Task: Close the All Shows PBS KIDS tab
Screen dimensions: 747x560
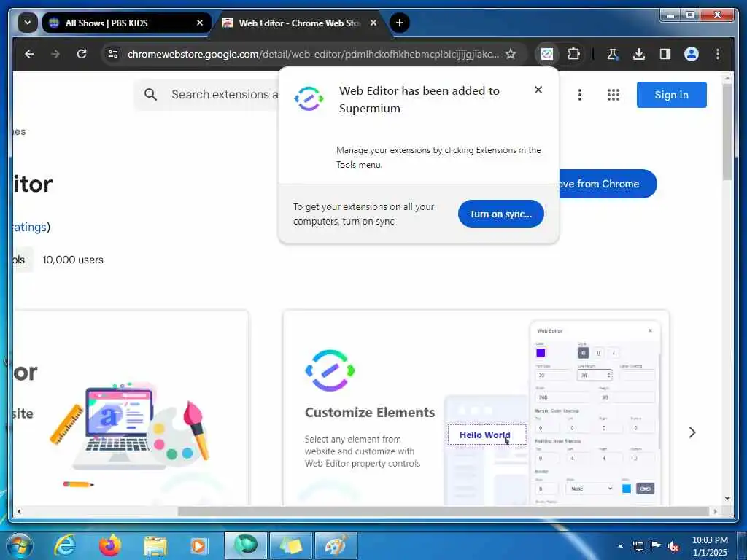Action: coord(200,23)
